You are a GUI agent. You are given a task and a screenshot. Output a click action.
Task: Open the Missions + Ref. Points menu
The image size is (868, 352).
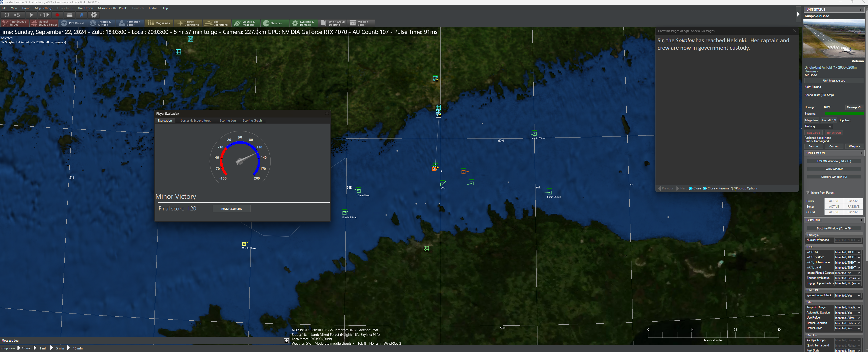[x=112, y=8]
